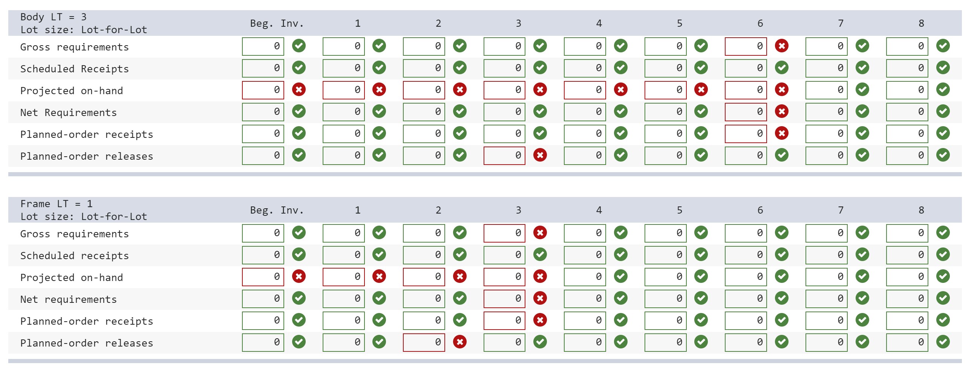Viewport: 980px width, 368px height.
Task: Click the red X on Frame Gross requirements period 3
Action: [540, 233]
